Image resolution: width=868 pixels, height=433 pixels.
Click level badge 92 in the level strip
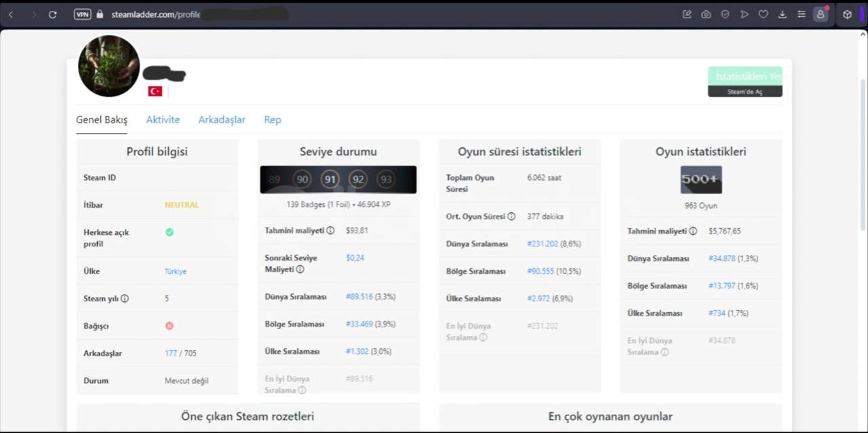(x=358, y=180)
